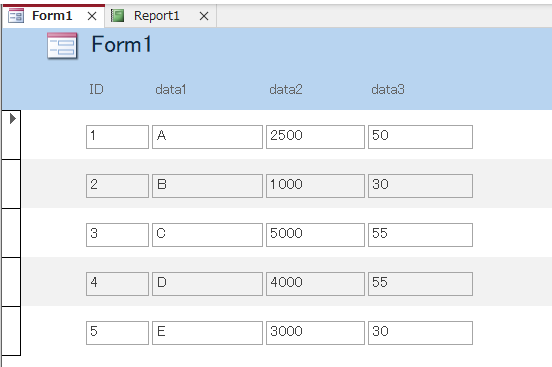Click the ID field containing 5

[117, 332]
